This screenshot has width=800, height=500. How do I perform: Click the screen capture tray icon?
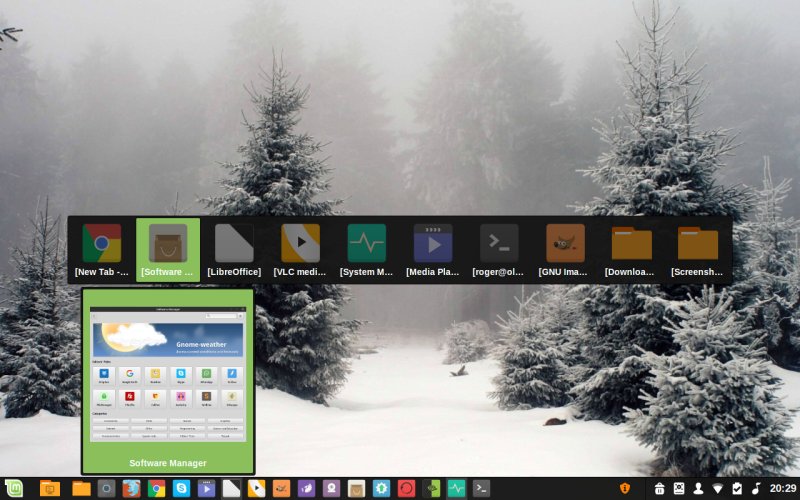point(679,489)
